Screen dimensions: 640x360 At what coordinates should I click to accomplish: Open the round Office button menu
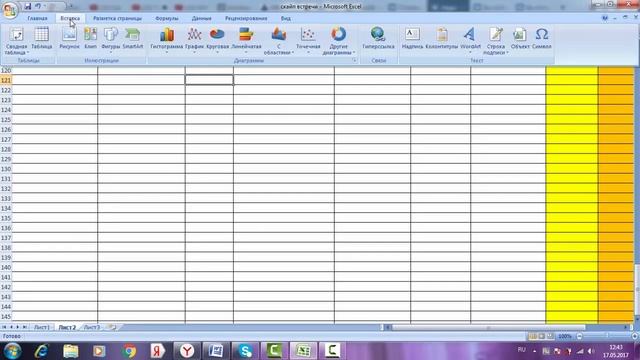coord(9,9)
